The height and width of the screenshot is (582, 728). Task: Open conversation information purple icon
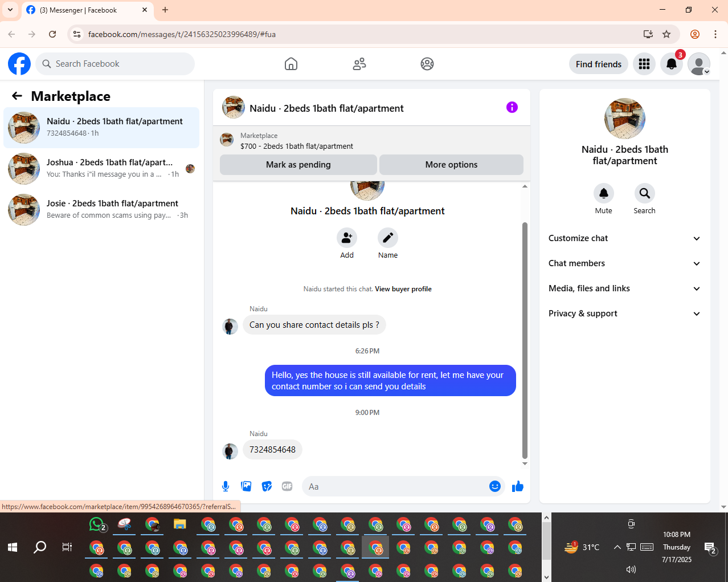coord(512,107)
